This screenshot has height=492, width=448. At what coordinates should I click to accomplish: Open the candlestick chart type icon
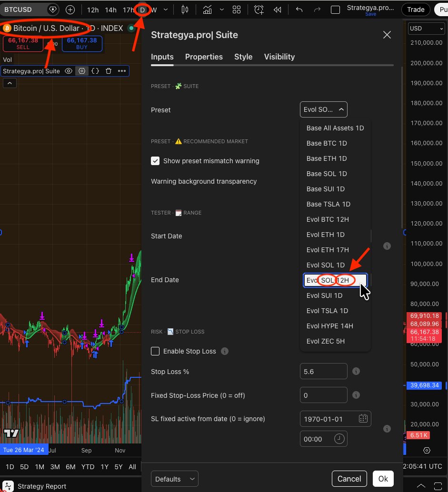(x=185, y=10)
